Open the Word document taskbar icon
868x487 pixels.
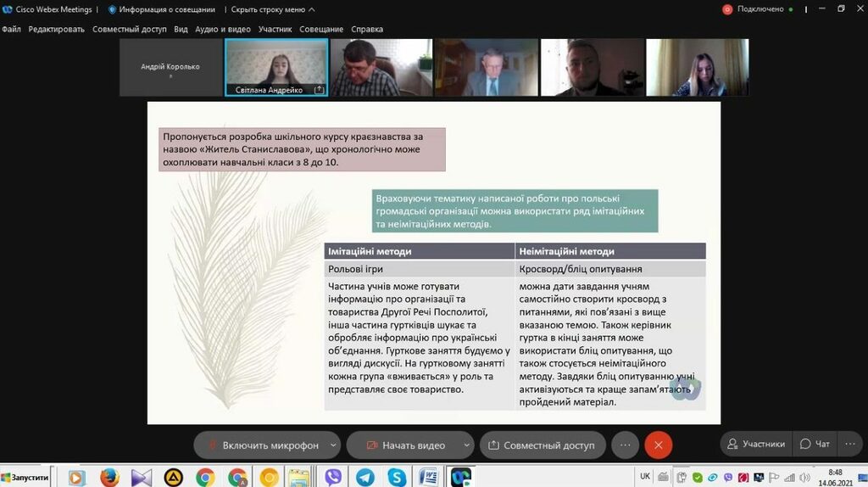tap(429, 477)
